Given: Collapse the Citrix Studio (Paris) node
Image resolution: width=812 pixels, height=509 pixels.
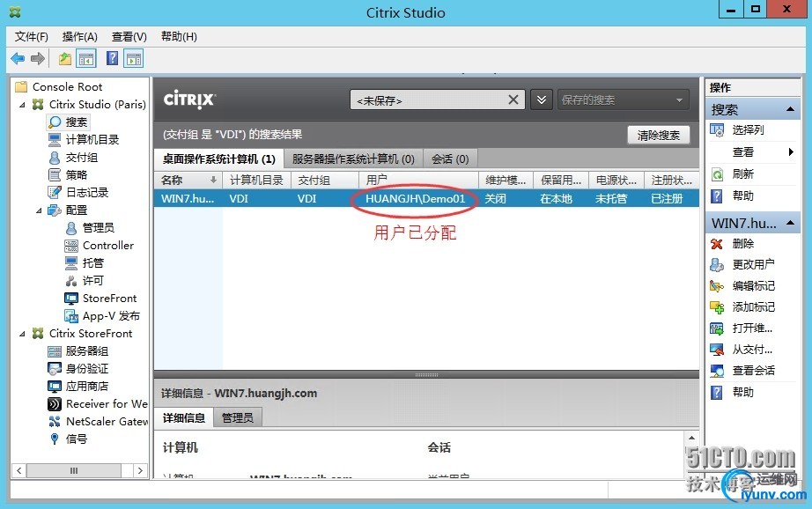Looking at the screenshot, I should (x=22, y=105).
